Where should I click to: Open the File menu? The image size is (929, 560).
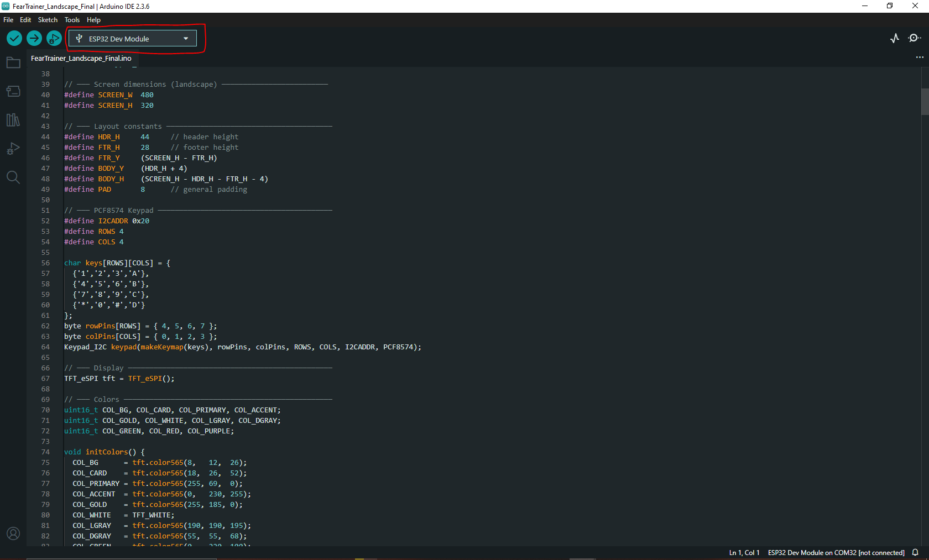pos(8,20)
